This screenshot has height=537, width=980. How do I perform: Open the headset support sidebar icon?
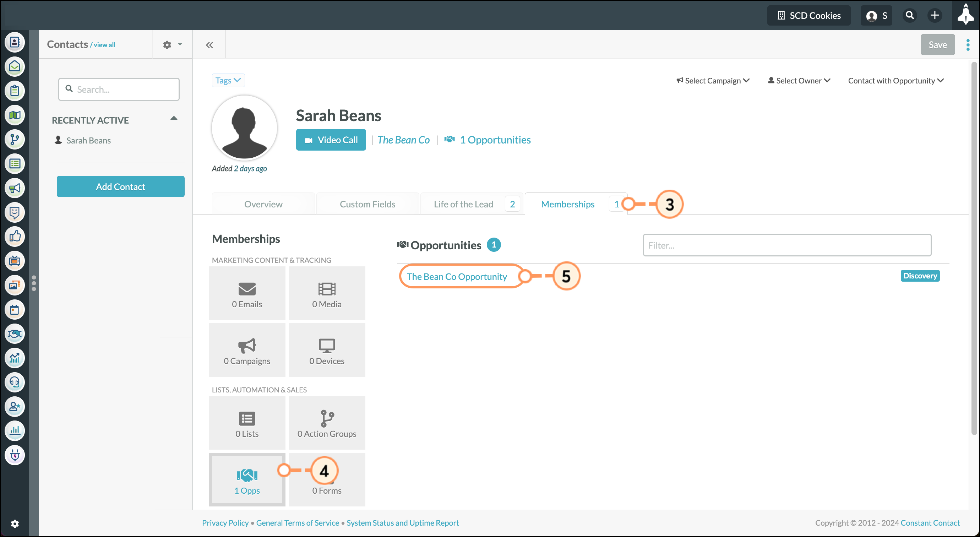click(x=15, y=383)
